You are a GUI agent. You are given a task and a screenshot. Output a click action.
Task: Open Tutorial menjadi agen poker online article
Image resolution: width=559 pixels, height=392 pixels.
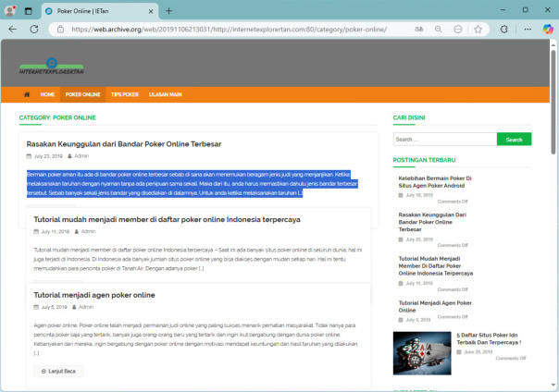[94, 295]
